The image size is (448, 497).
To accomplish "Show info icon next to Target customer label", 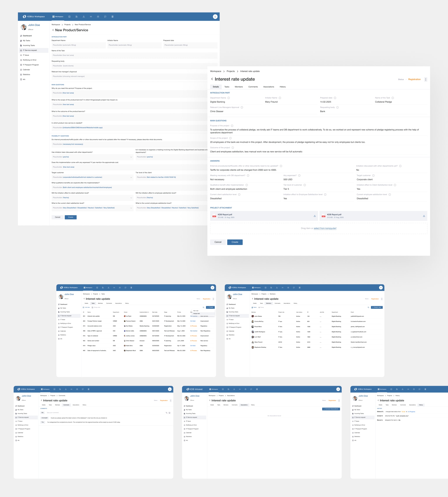I will pyautogui.click(x=373, y=175).
